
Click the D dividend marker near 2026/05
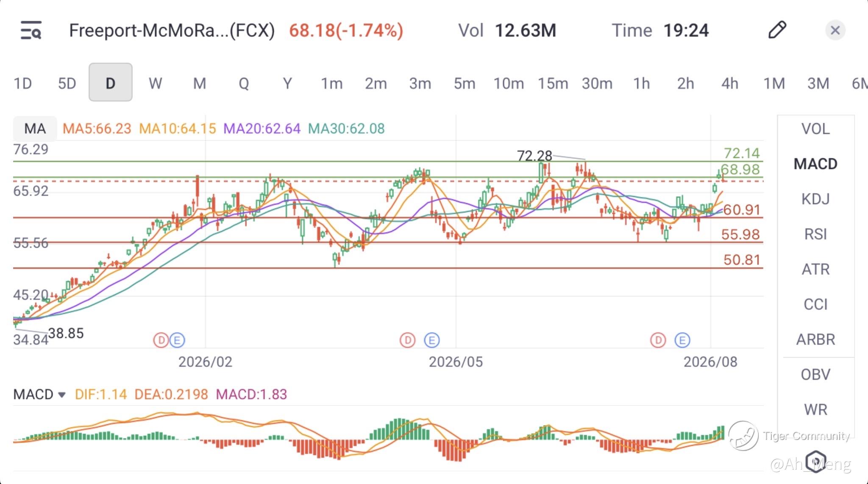click(x=407, y=340)
